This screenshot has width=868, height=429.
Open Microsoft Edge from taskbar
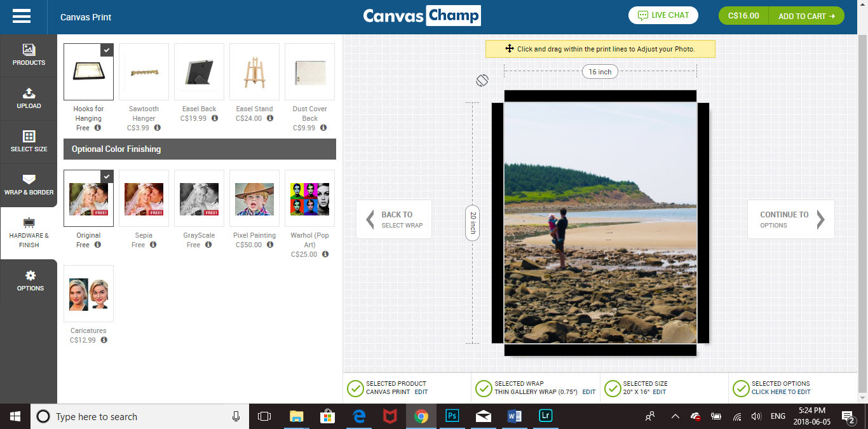[x=358, y=416]
